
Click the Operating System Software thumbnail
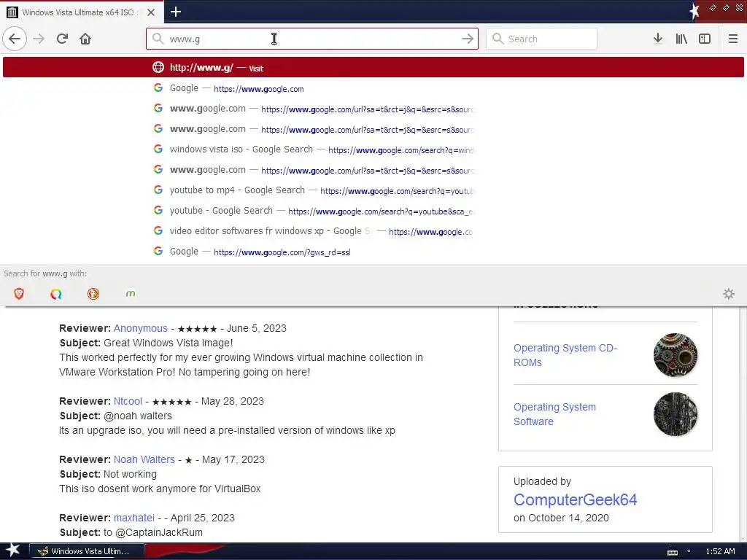675,414
